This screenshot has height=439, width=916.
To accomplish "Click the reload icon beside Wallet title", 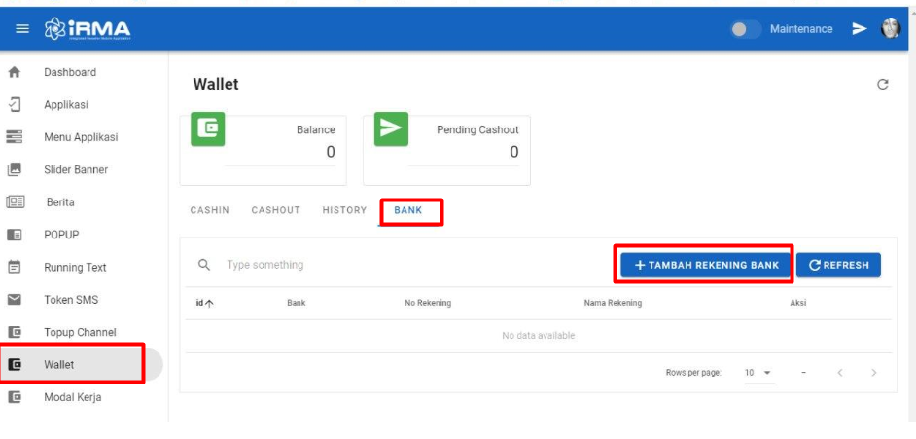I will coord(882,85).
